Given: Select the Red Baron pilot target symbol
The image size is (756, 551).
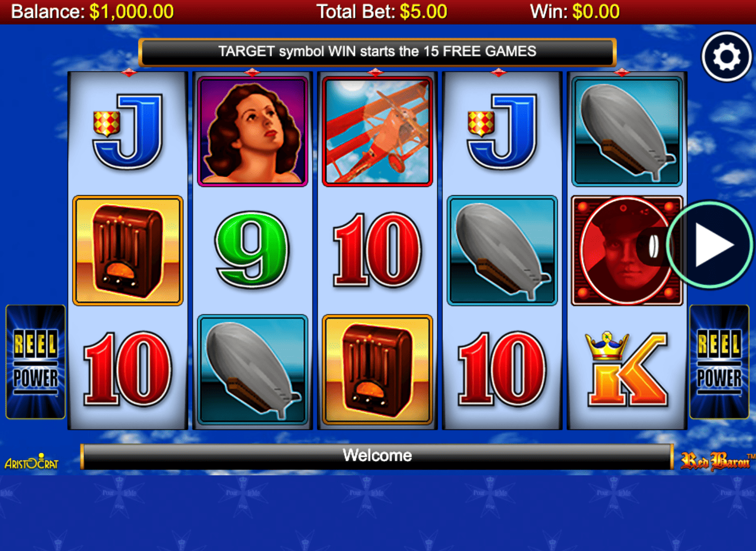Looking at the screenshot, I should click(x=627, y=251).
